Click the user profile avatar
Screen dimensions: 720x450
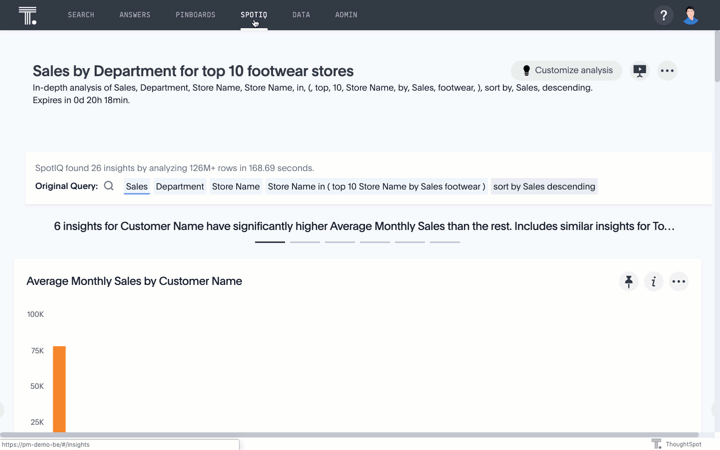pos(690,16)
